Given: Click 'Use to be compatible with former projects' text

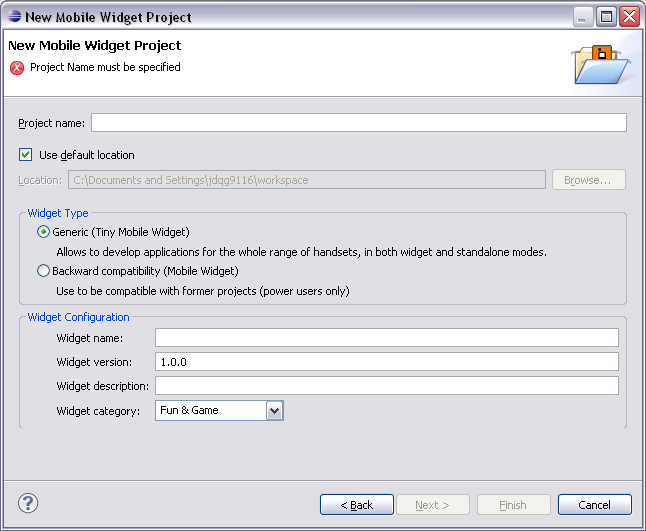Looking at the screenshot, I should click(x=203, y=291).
